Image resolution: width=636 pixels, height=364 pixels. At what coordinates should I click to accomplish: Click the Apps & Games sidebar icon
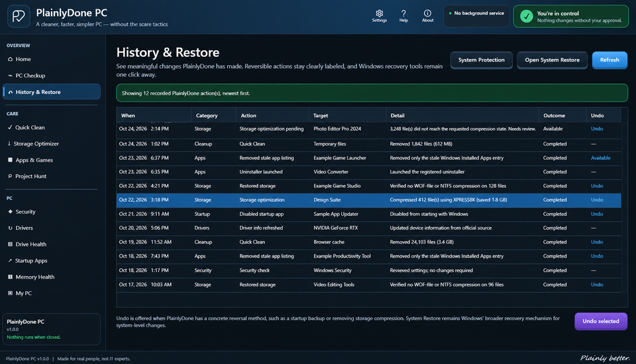(x=10, y=159)
